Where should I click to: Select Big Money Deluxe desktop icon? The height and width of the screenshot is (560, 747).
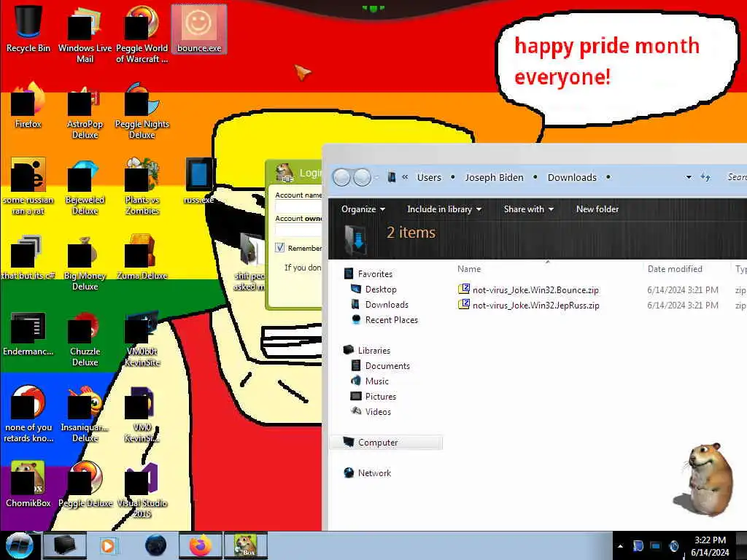pos(85,262)
